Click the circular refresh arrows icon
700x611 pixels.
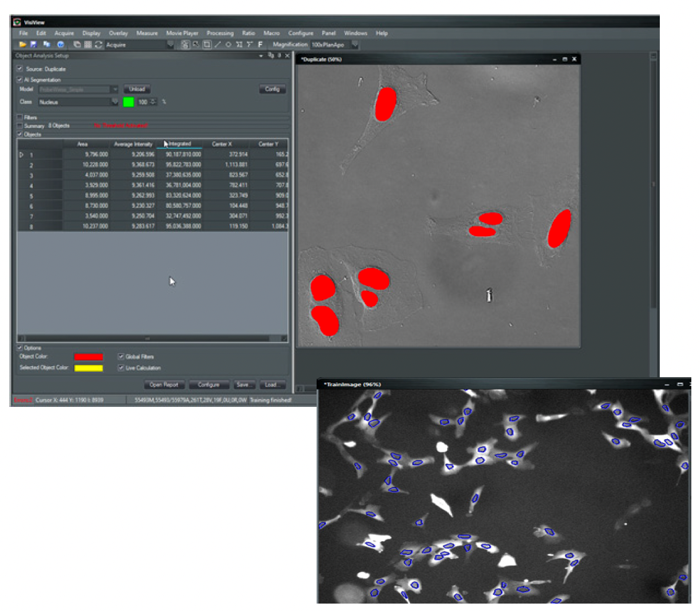(x=99, y=45)
